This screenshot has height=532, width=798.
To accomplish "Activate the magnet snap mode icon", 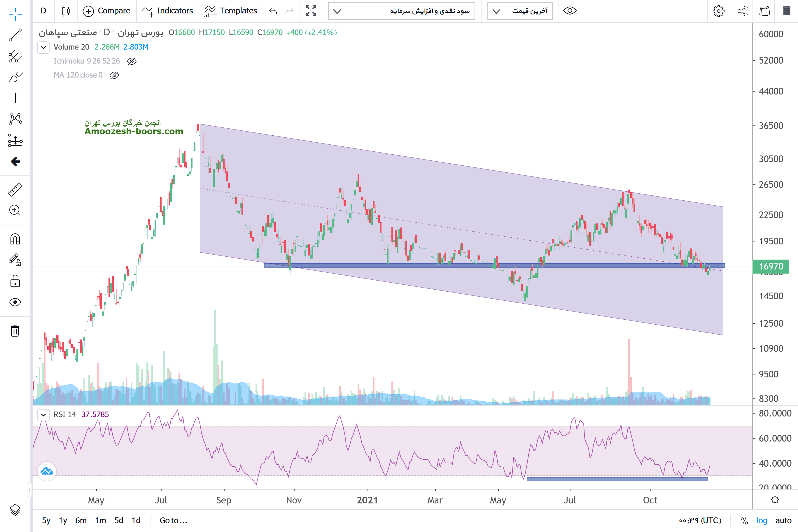I will [x=15, y=239].
